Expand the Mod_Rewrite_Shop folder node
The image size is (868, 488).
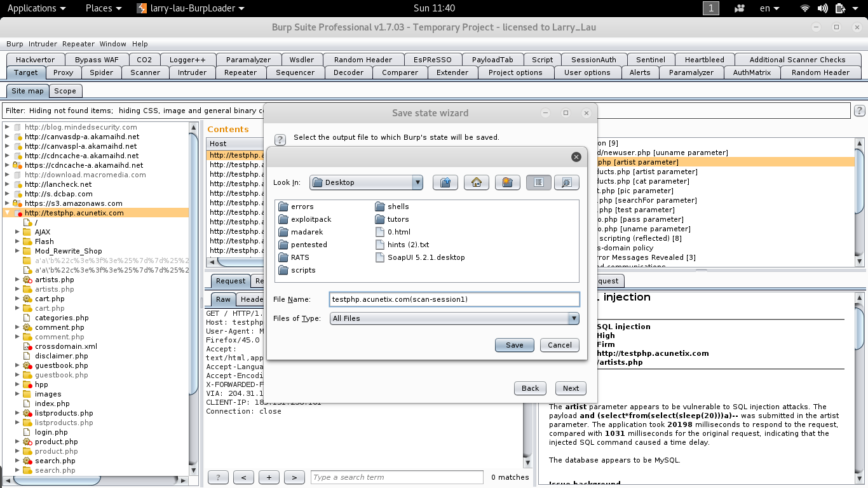(18, 251)
